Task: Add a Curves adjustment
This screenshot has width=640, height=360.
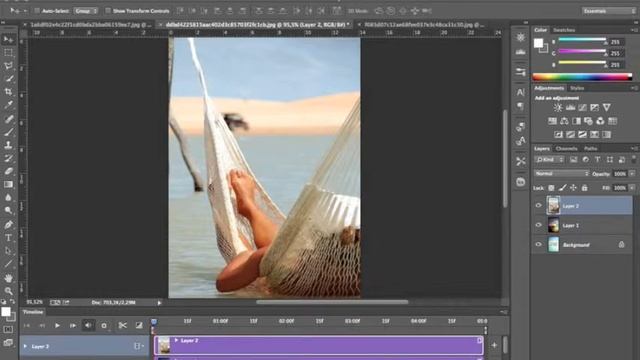Action: point(582,107)
